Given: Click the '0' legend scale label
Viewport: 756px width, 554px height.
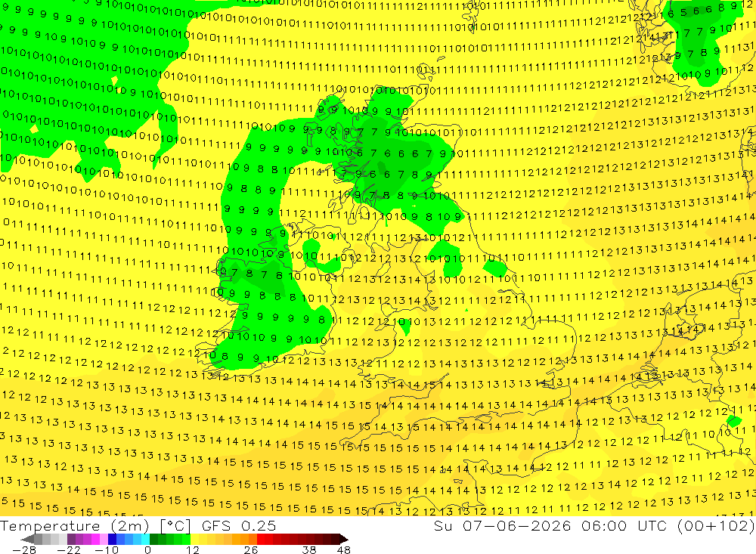Looking at the screenshot, I should [148, 549].
